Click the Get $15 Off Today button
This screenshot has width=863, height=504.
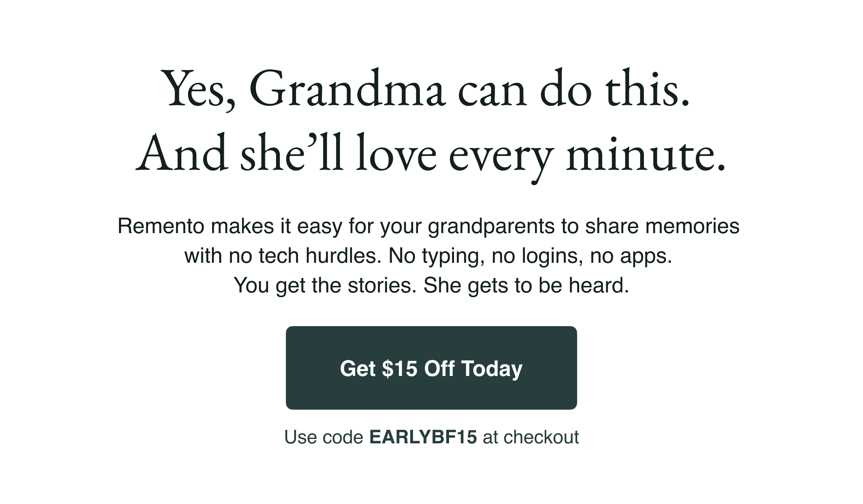(x=431, y=368)
